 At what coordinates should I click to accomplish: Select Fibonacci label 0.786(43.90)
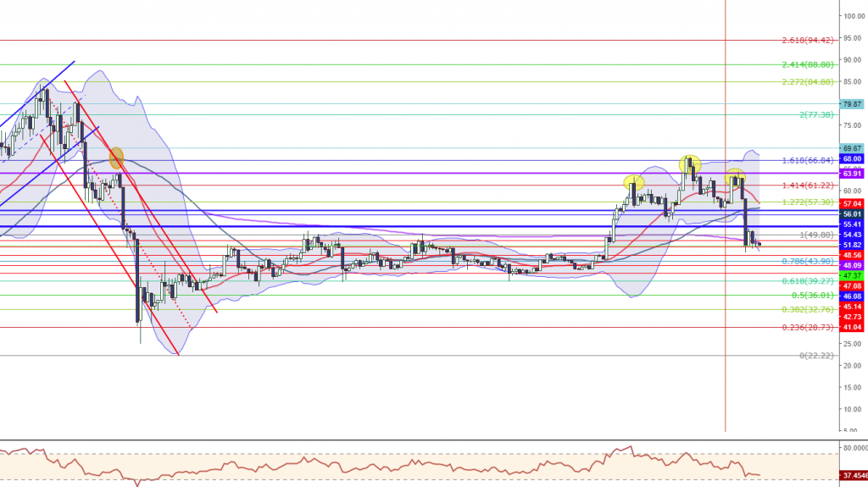point(808,261)
